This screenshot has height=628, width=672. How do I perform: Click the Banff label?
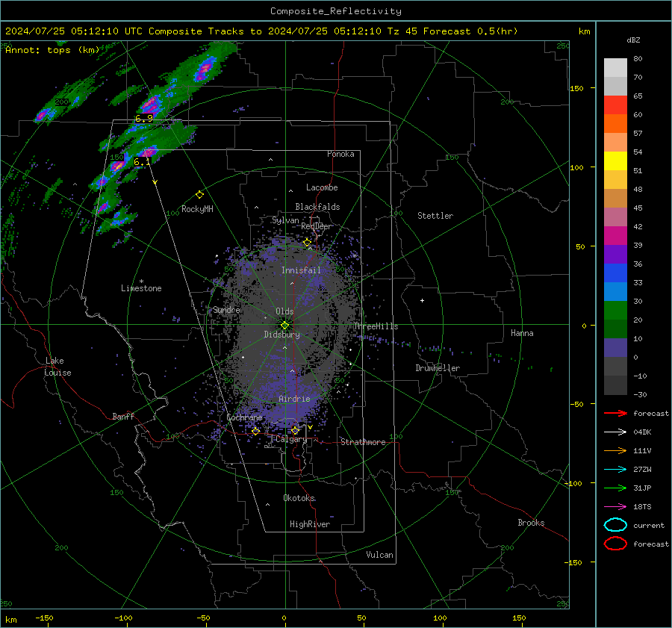(x=123, y=416)
